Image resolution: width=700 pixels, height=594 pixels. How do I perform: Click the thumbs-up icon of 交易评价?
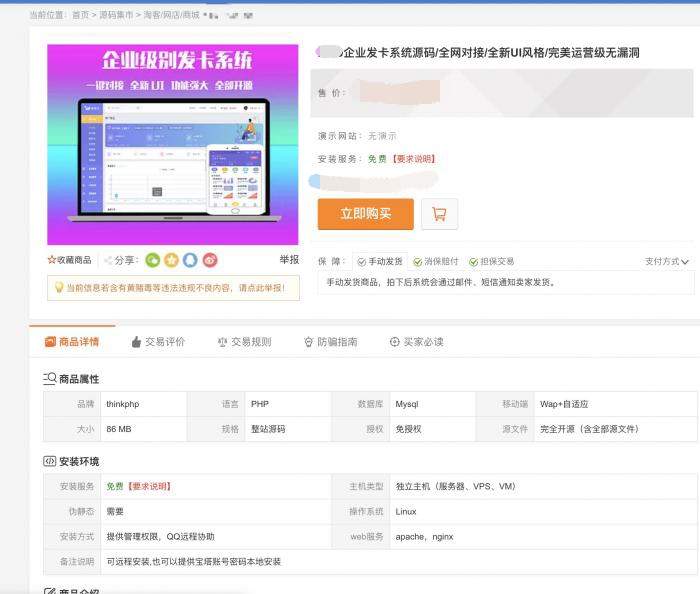coord(136,342)
